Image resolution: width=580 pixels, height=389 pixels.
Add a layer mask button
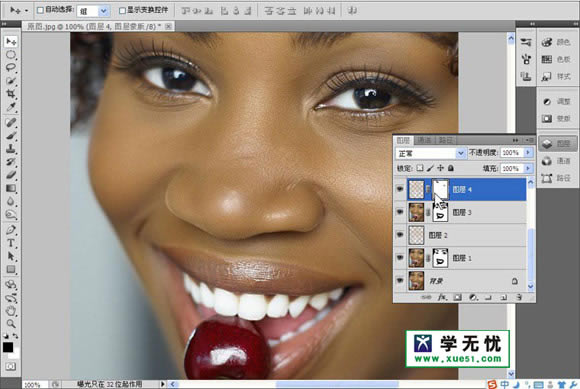(458, 297)
